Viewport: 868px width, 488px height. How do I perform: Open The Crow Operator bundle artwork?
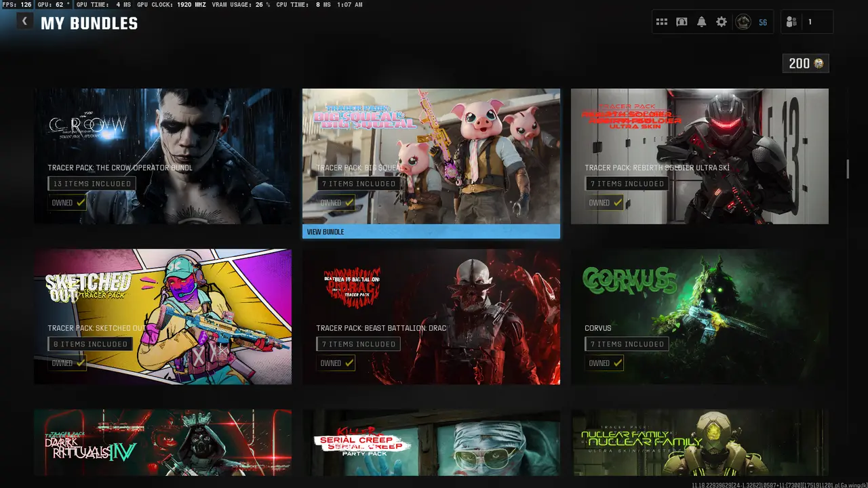163,156
